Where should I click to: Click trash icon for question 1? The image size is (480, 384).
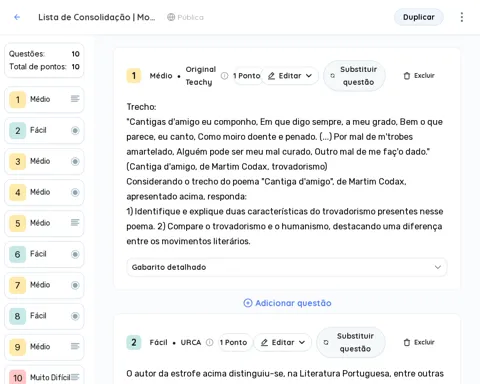pyautogui.click(x=407, y=76)
